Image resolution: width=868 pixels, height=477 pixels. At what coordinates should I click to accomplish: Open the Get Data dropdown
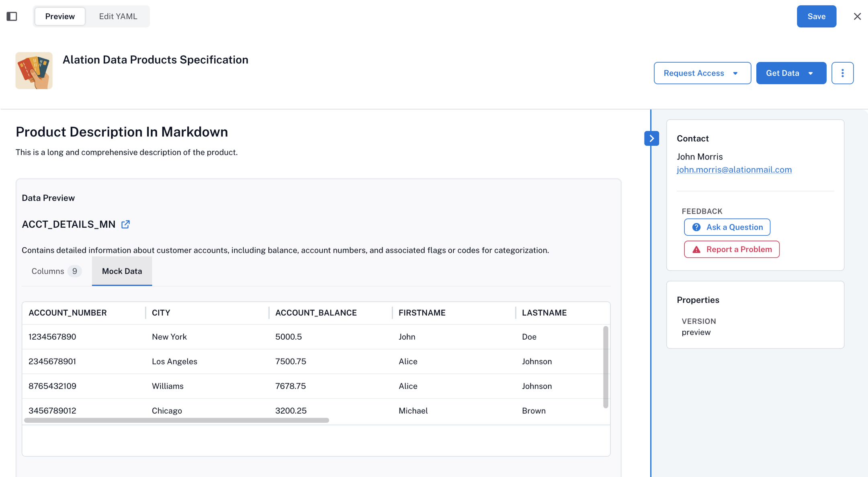point(790,73)
